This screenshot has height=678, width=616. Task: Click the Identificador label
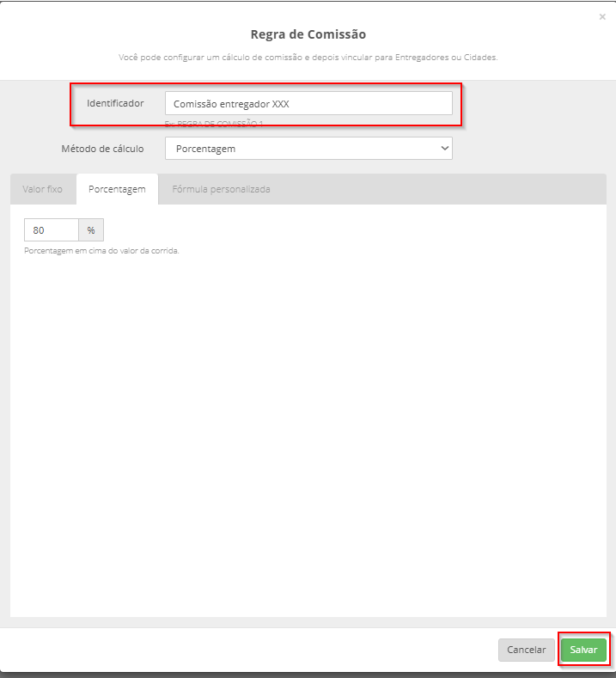115,103
